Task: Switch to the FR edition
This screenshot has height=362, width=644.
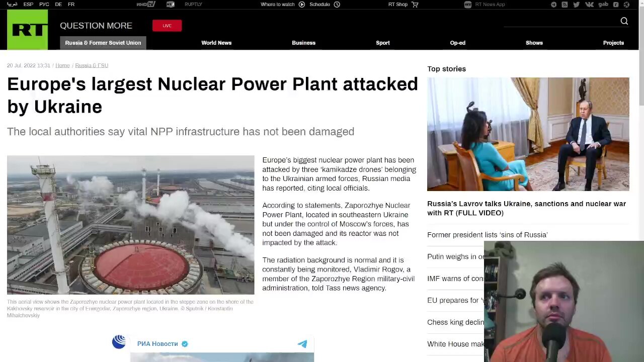Action: (x=71, y=5)
